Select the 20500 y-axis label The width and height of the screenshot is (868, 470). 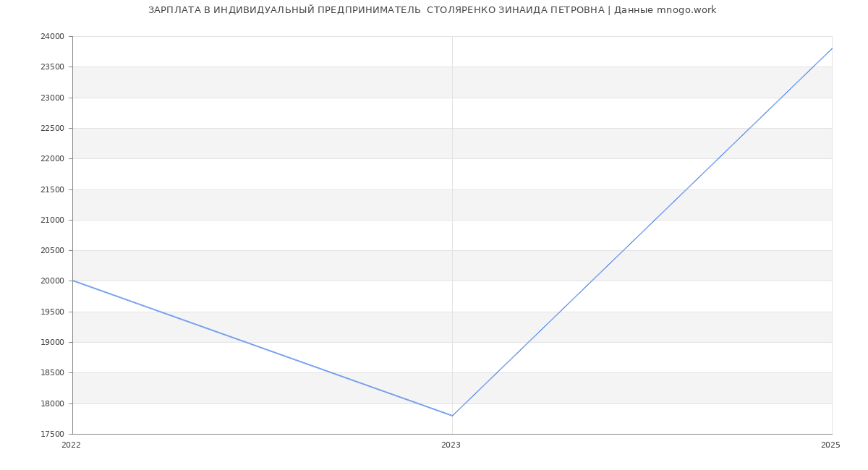tap(52, 251)
